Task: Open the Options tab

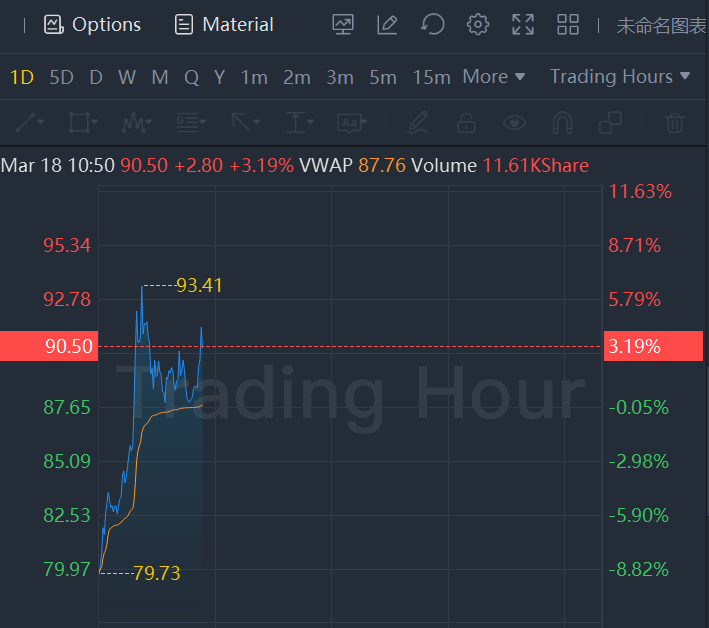Action: click(93, 25)
